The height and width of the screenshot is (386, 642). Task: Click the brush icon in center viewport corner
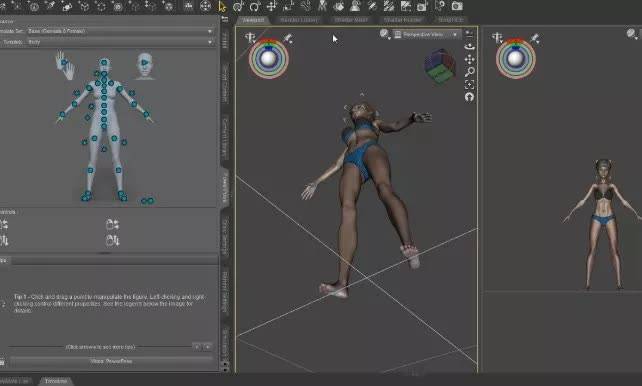pyautogui.click(x=288, y=38)
